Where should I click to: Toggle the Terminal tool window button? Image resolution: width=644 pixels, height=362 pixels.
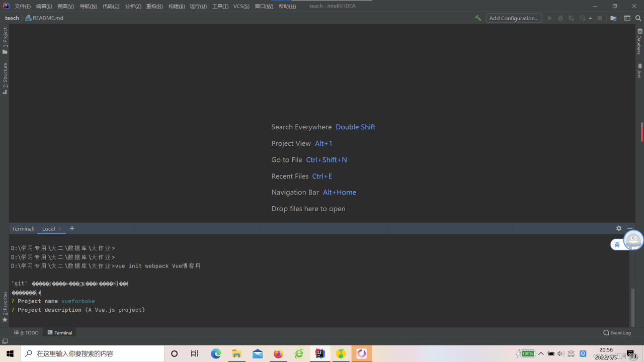coord(60,333)
